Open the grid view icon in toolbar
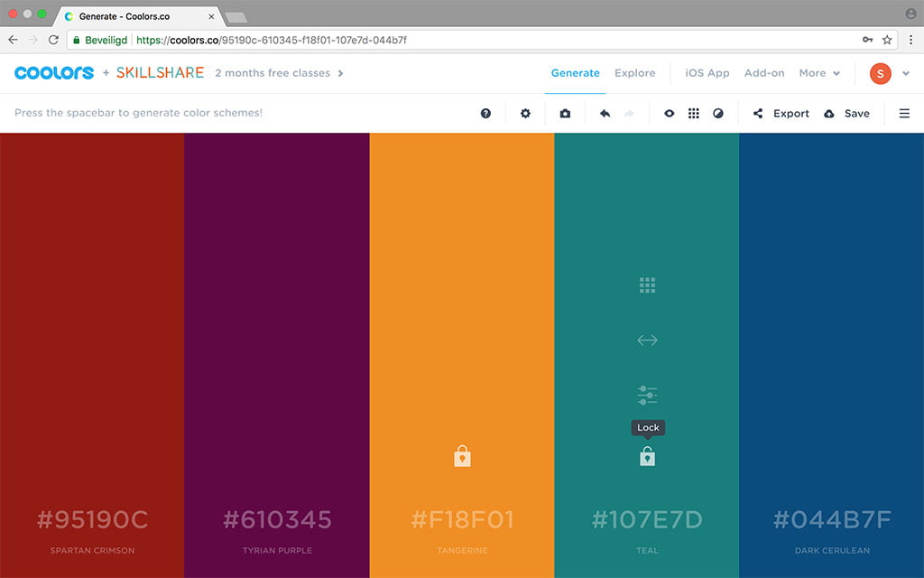Image resolution: width=924 pixels, height=578 pixels. pos(694,114)
